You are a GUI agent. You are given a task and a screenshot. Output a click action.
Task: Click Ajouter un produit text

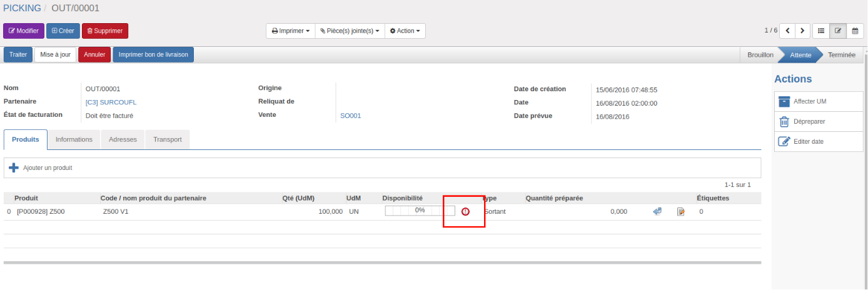tap(48, 168)
